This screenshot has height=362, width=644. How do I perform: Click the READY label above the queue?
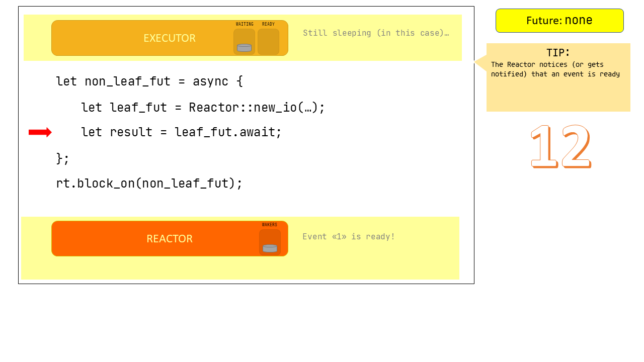[268, 24]
